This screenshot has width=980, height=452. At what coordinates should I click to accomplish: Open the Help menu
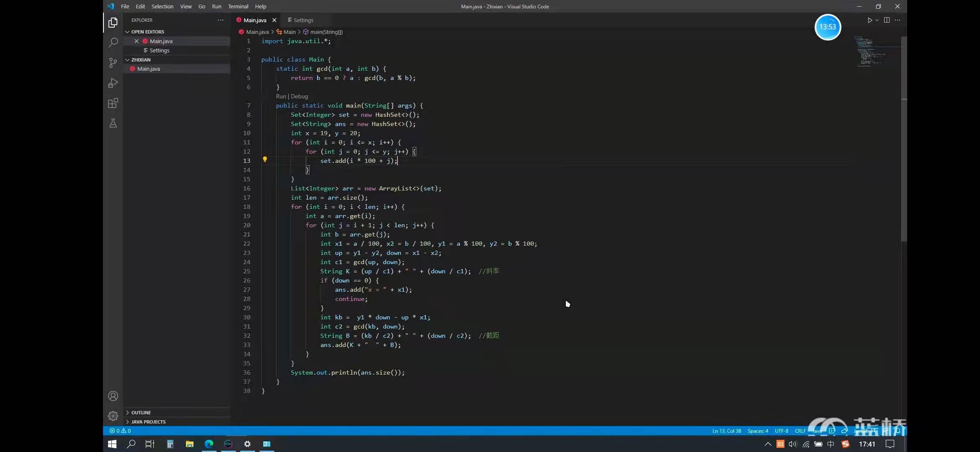[260, 6]
